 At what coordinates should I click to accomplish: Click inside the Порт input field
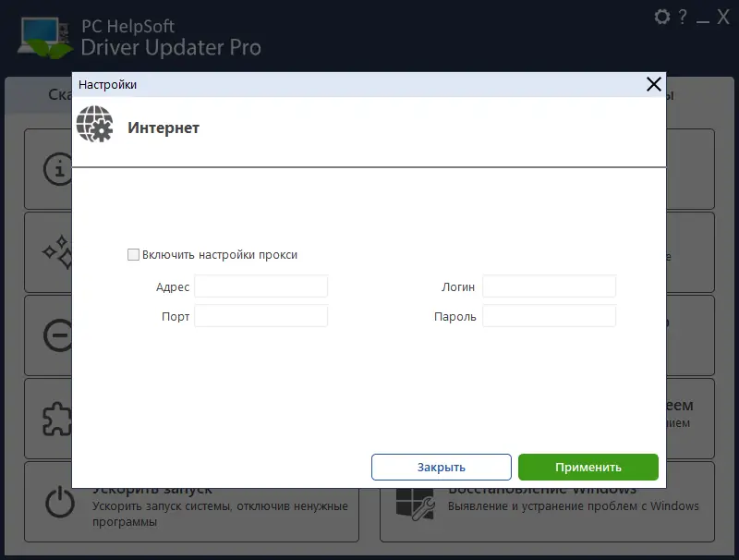tap(260, 315)
